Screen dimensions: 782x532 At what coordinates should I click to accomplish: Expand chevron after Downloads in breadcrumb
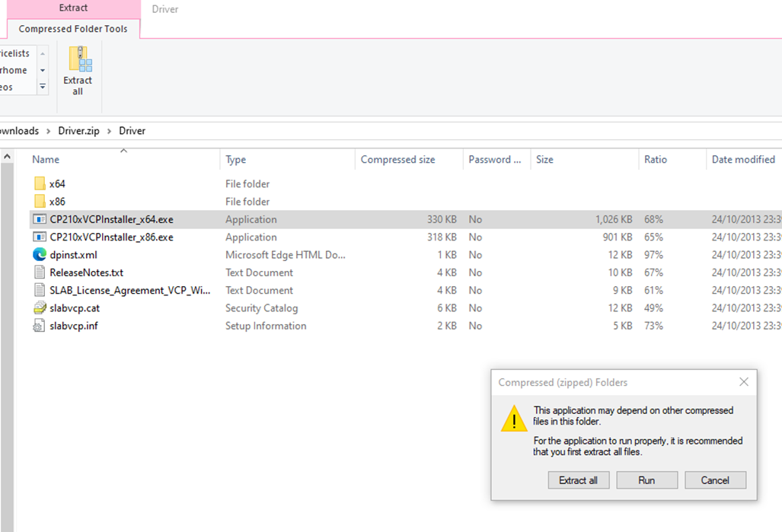click(x=49, y=131)
